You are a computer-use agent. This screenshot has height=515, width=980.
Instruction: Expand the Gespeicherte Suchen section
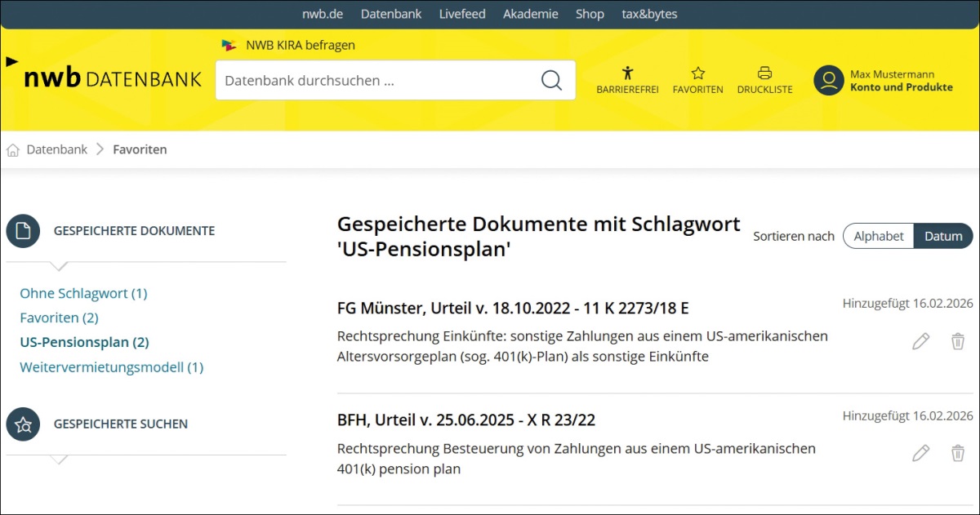[24, 424]
